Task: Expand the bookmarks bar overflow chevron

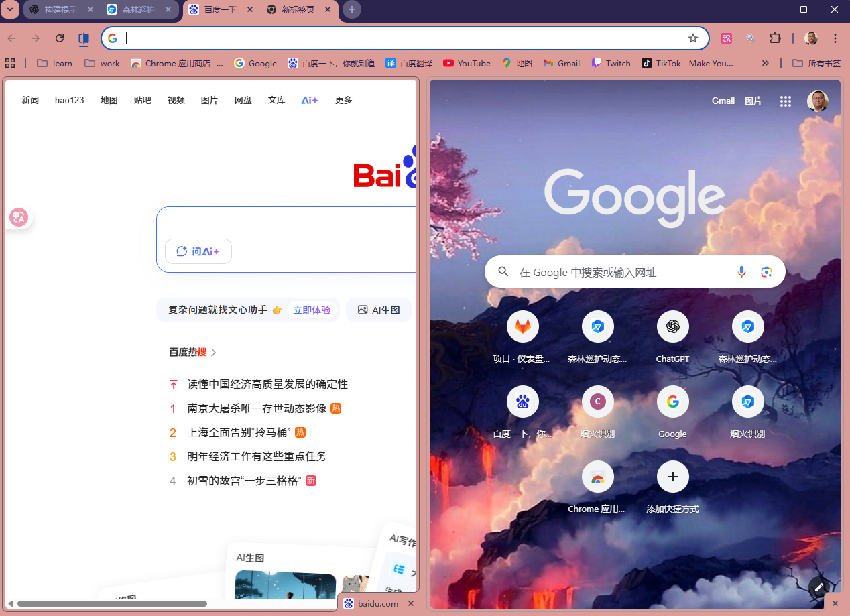Action: (766, 62)
